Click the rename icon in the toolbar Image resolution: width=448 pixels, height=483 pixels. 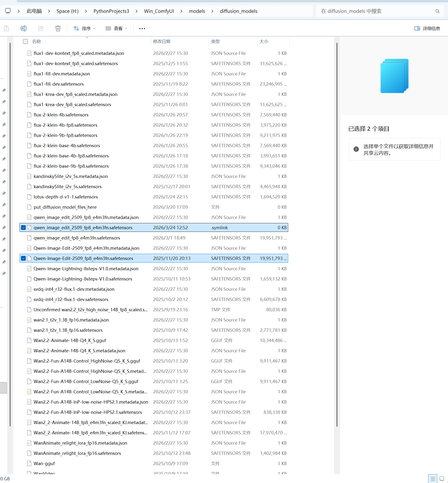tap(24, 28)
